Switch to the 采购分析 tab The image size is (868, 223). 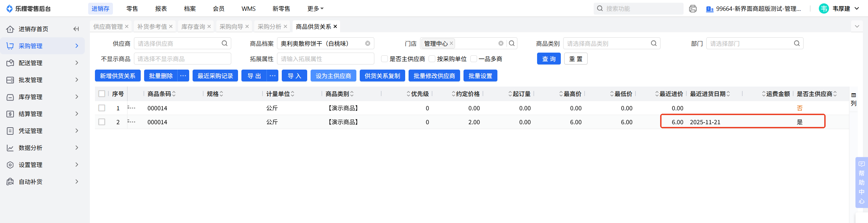pos(270,26)
